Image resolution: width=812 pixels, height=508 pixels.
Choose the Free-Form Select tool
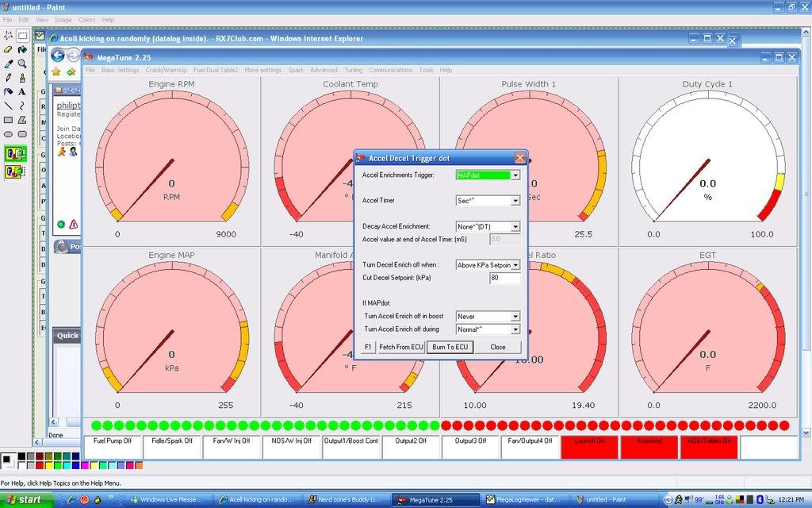(8, 35)
